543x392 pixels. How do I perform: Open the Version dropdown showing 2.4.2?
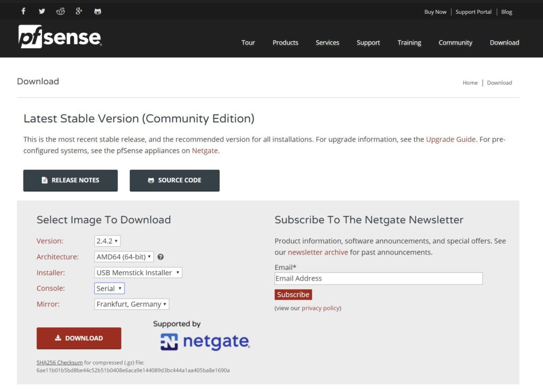click(x=107, y=241)
